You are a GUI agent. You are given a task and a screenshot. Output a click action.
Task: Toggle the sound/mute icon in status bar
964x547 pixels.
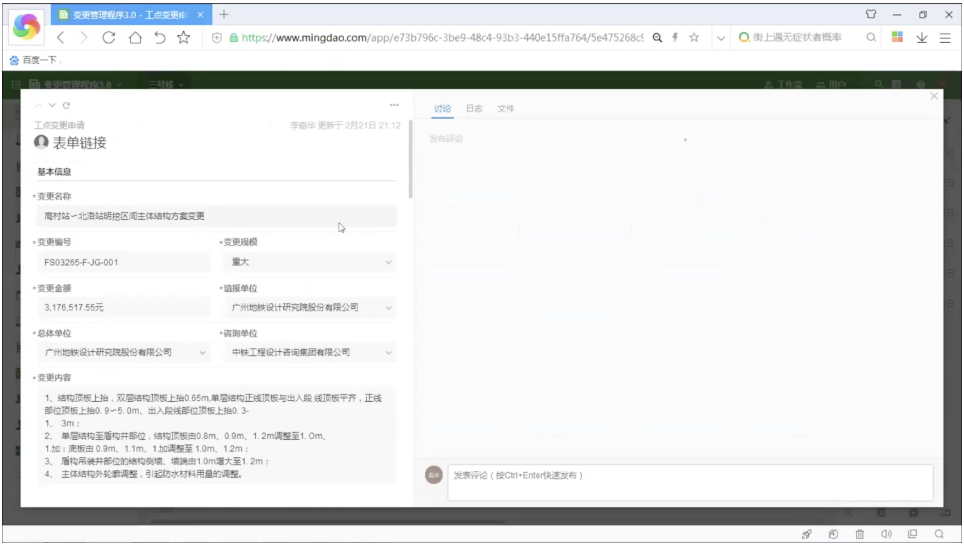[886, 534]
